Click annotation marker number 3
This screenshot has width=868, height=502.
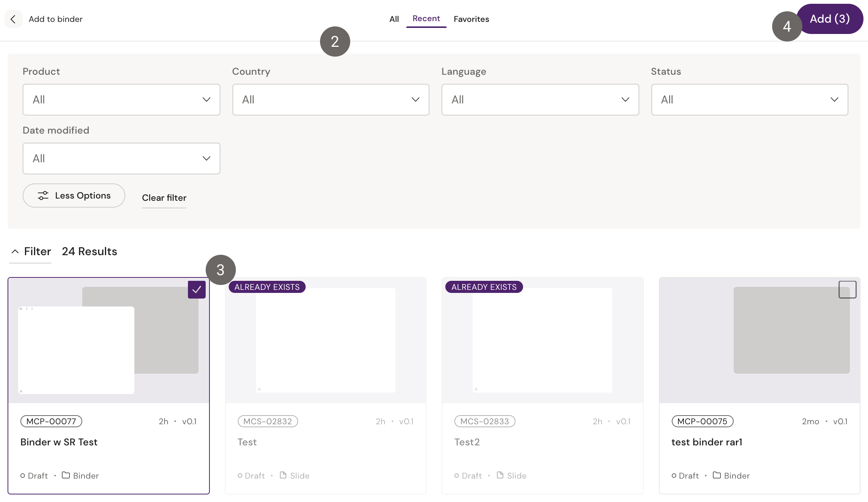click(x=221, y=270)
